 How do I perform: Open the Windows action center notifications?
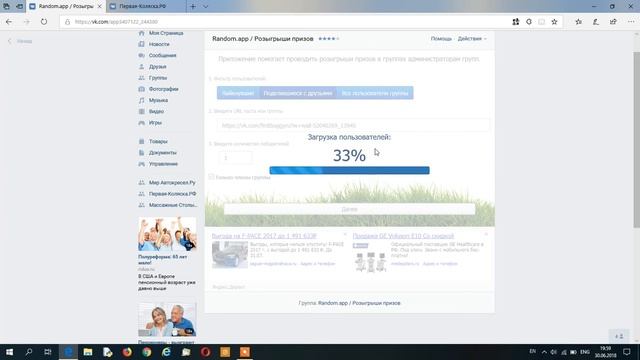coord(627,352)
